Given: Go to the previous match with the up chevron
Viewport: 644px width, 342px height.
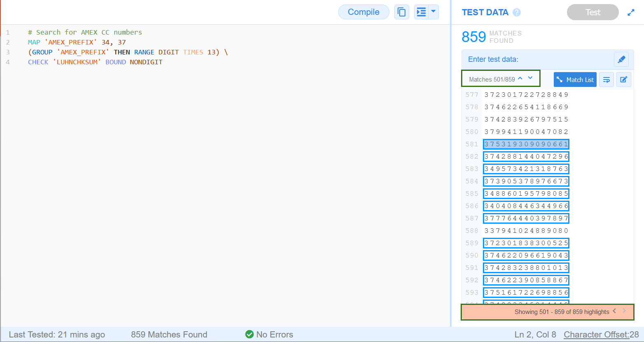Looking at the screenshot, I should point(520,78).
